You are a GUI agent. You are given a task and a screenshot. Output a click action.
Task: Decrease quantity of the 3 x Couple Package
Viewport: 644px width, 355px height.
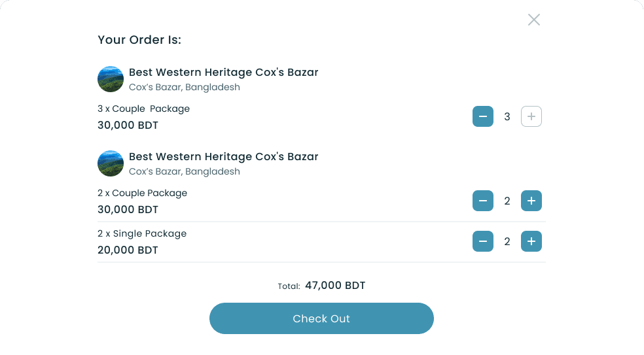483,117
